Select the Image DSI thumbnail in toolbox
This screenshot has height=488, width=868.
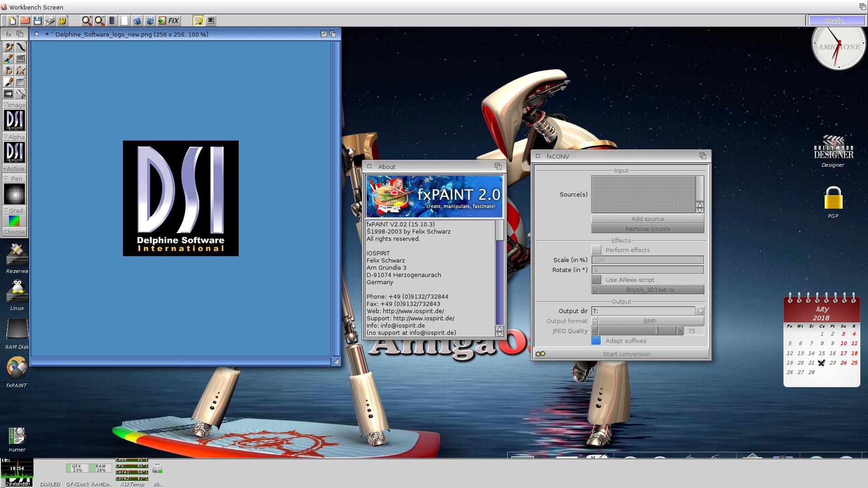pyautogui.click(x=14, y=121)
